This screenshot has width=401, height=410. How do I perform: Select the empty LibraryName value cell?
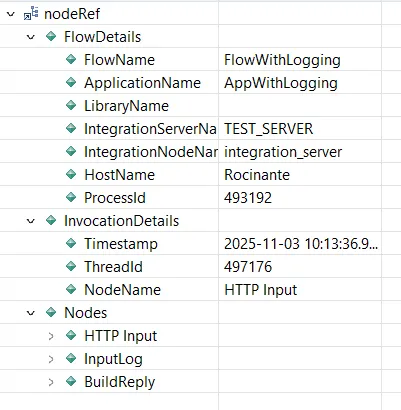click(300, 105)
